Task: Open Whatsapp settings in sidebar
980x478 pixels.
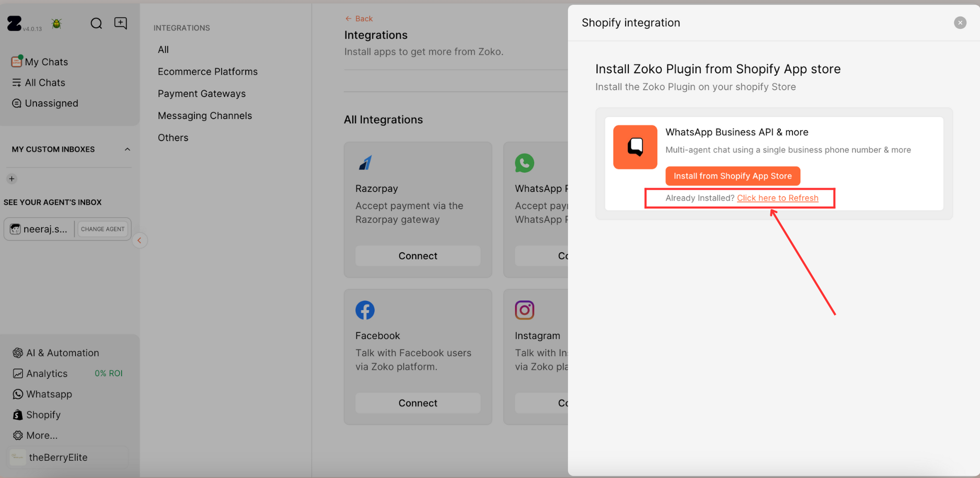Action: pos(42,394)
